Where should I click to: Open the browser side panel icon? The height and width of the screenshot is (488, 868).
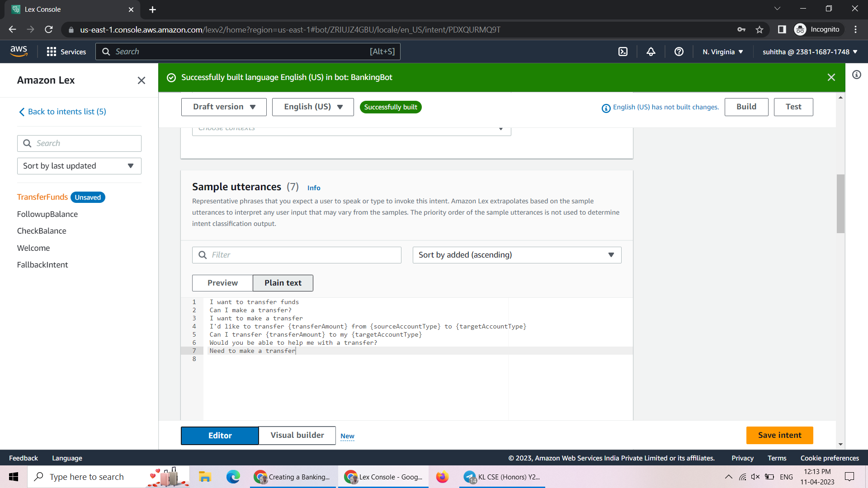pyautogui.click(x=782, y=29)
